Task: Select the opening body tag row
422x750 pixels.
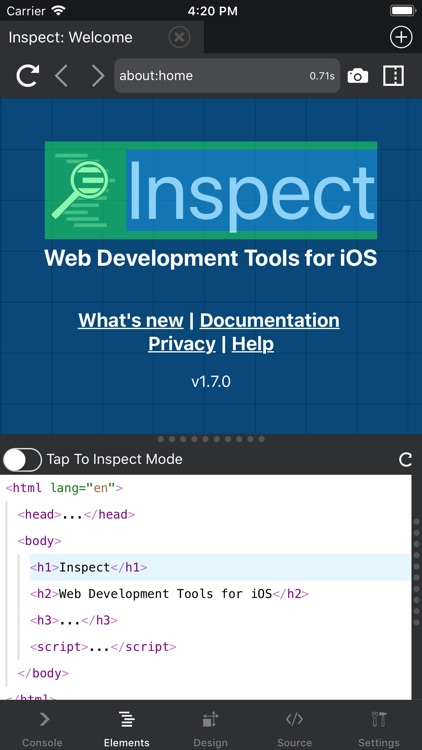Action: (x=40, y=541)
